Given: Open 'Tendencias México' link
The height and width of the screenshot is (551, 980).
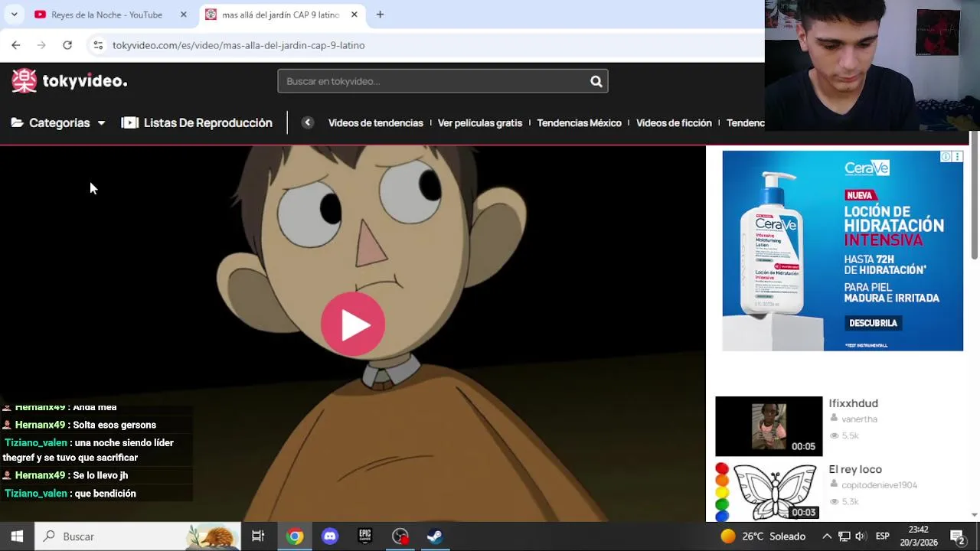Looking at the screenshot, I should (x=579, y=122).
